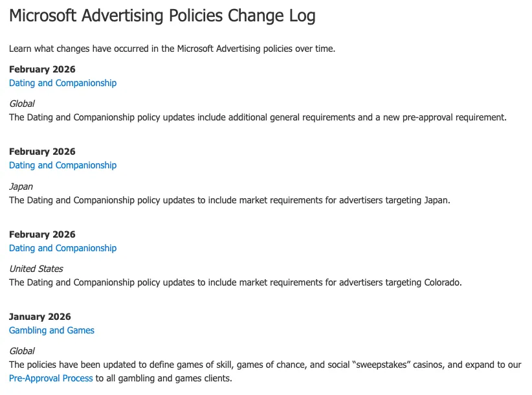The width and height of the screenshot is (532, 395).
Task: Click the Global label under Gambling and Games
Action: pos(22,351)
